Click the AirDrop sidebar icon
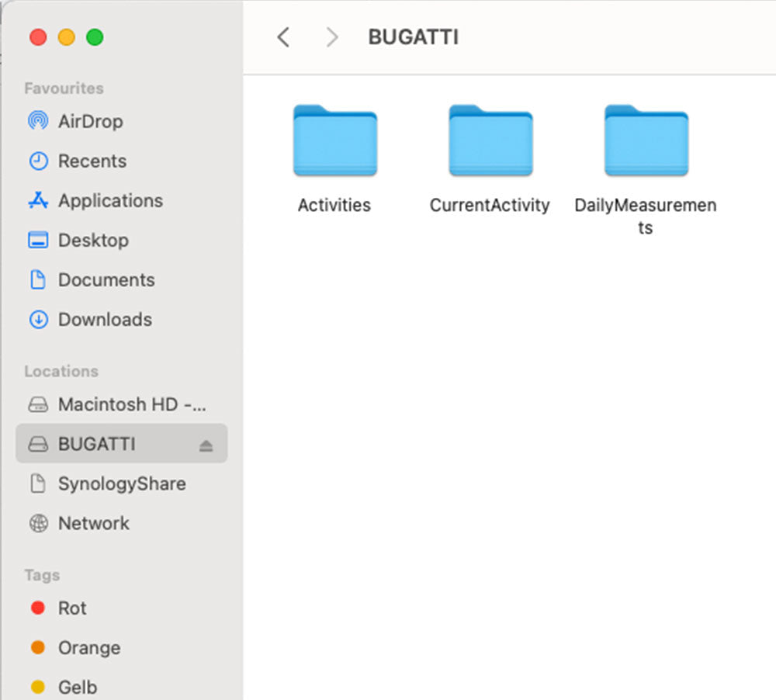The width and height of the screenshot is (776, 700). click(x=37, y=122)
